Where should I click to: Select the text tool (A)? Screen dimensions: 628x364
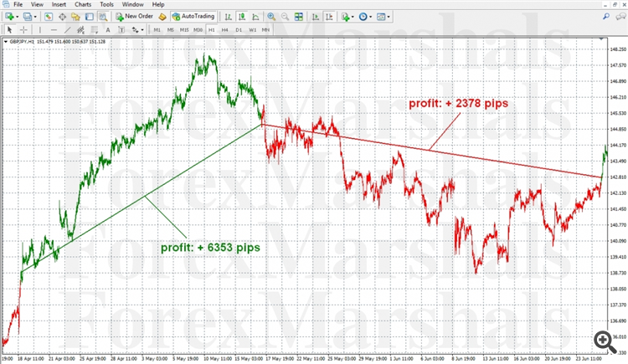click(x=108, y=30)
